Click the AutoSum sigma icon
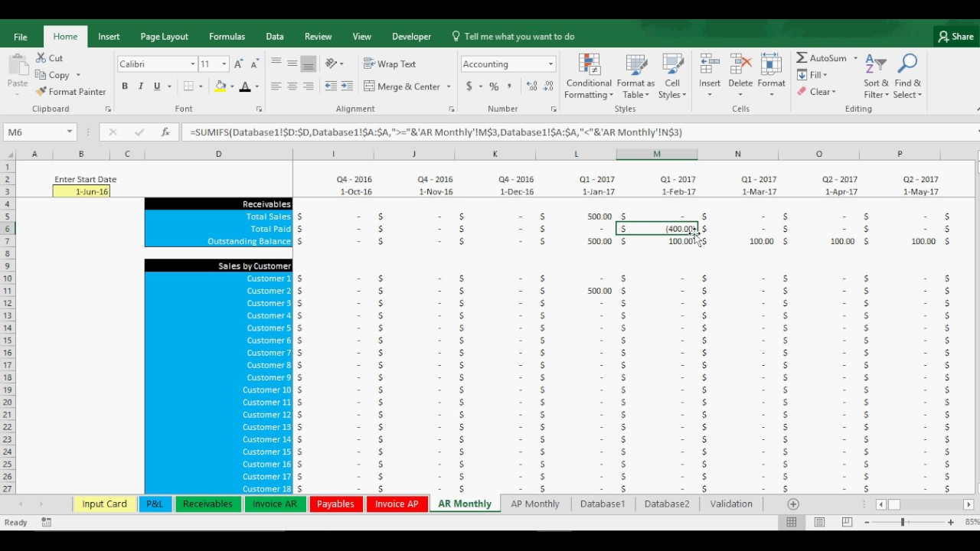The height and width of the screenshot is (551, 980). (x=802, y=58)
